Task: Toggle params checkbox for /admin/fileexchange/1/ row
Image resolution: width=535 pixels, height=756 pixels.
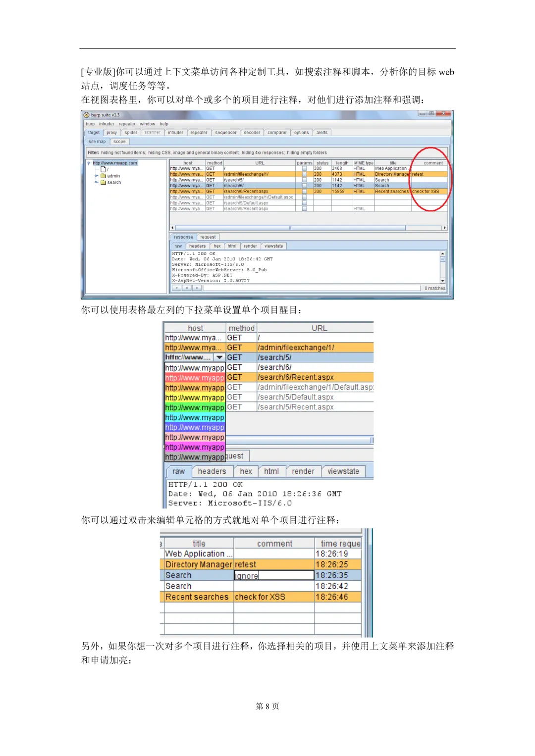Action: click(304, 174)
